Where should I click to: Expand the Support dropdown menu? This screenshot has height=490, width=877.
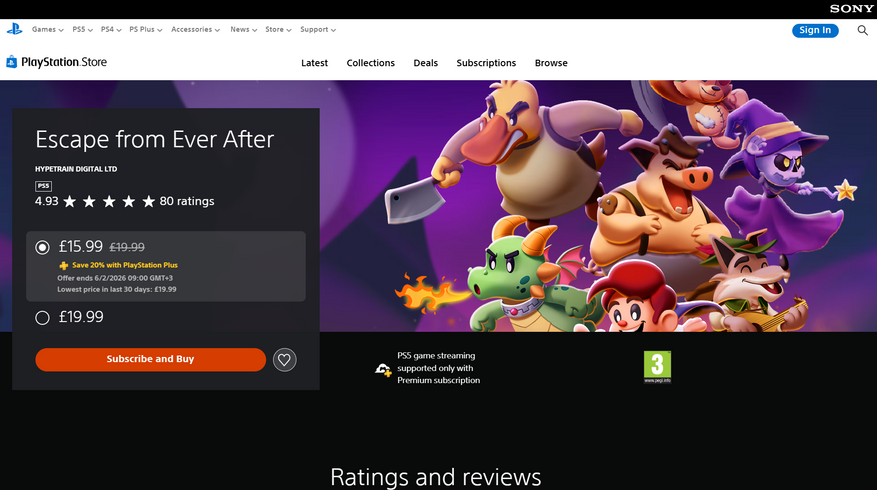pyautogui.click(x=318, y=30)
